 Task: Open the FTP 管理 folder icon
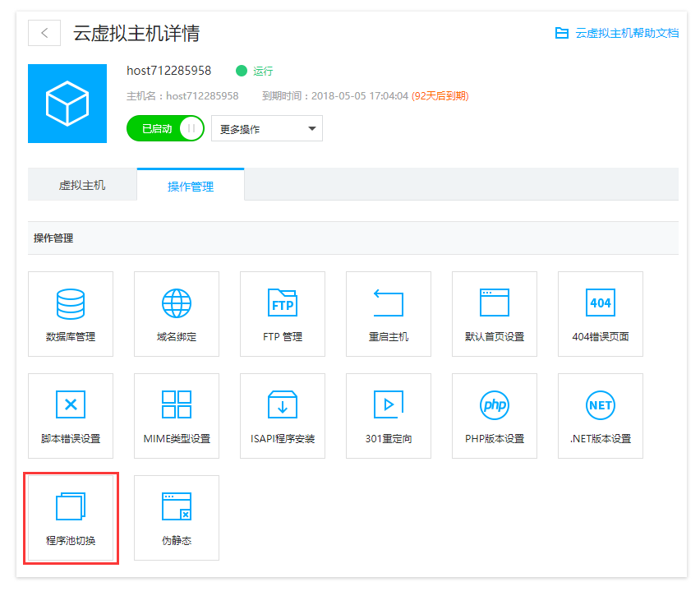point(283,303)
